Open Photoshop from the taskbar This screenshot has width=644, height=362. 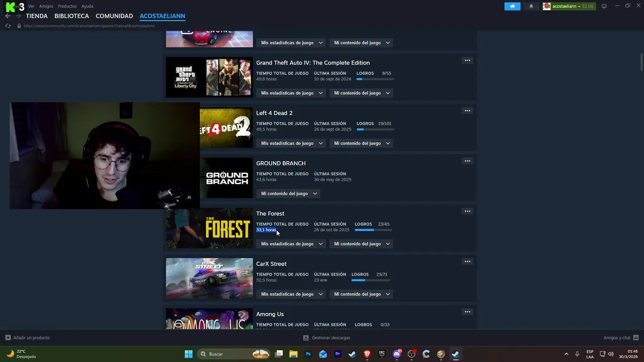coord(308,354)
